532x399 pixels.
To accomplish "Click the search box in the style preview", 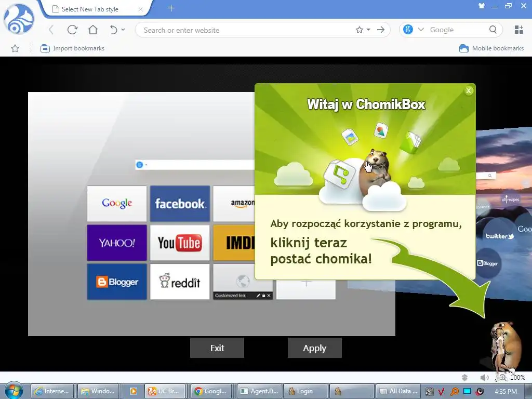I will [195, 165].
